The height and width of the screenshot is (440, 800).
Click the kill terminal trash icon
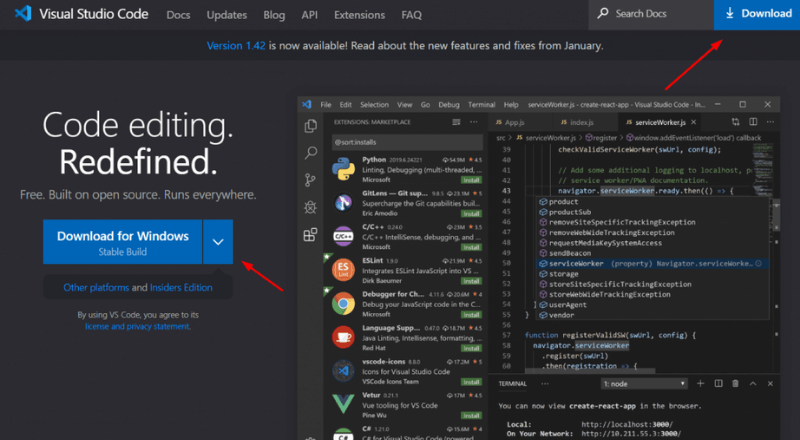[735, 384]
